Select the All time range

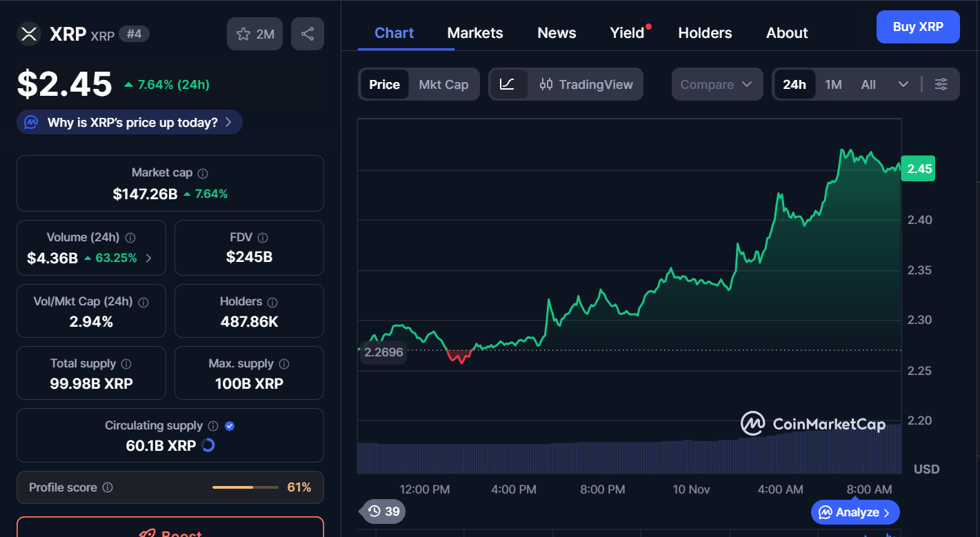coord(868,83)
